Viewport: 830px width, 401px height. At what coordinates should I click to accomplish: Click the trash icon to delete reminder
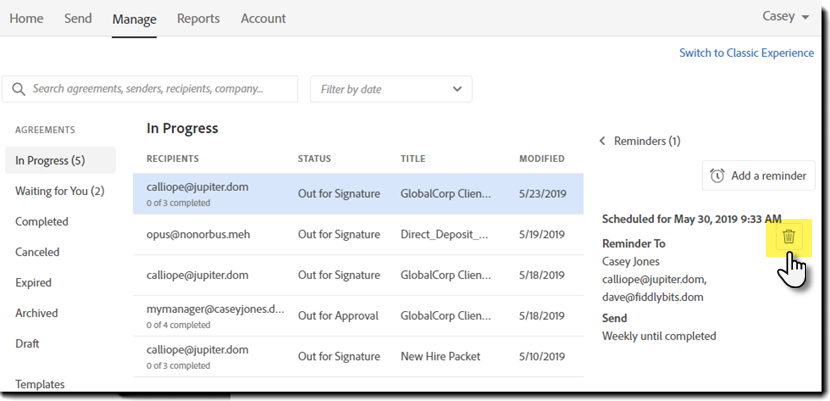tap(788, 237)
